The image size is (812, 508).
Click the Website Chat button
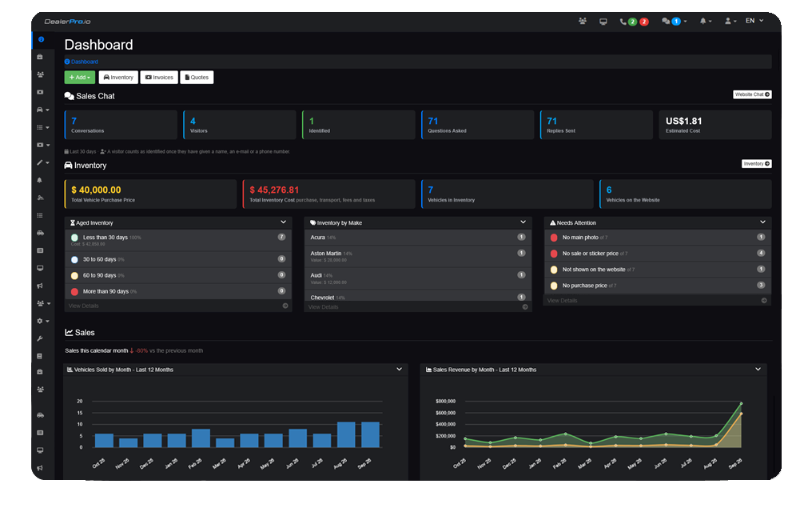click(x=752, y=94)
